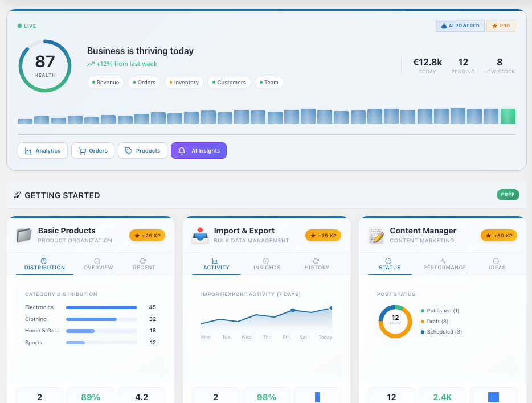Switch to Overview tab in Basic Products
532x403 pixels.
pos(98,264)
